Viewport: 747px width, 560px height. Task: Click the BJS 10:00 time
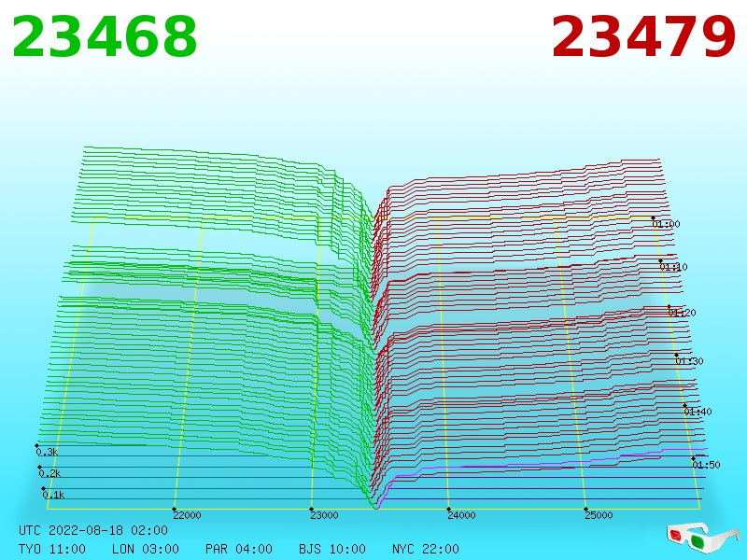click(332, 549)
